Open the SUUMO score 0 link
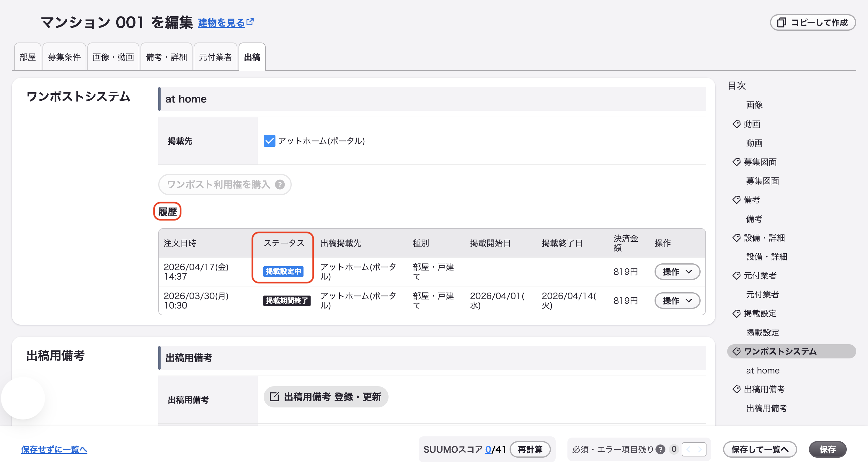Viewport: 868px width, 473px height. (x=488, y=449)
